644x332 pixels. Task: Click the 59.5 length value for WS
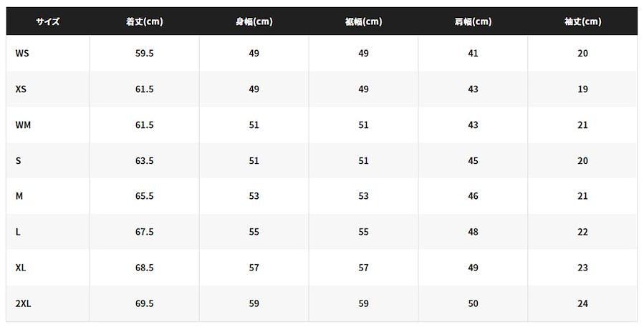tap(144, 54)
